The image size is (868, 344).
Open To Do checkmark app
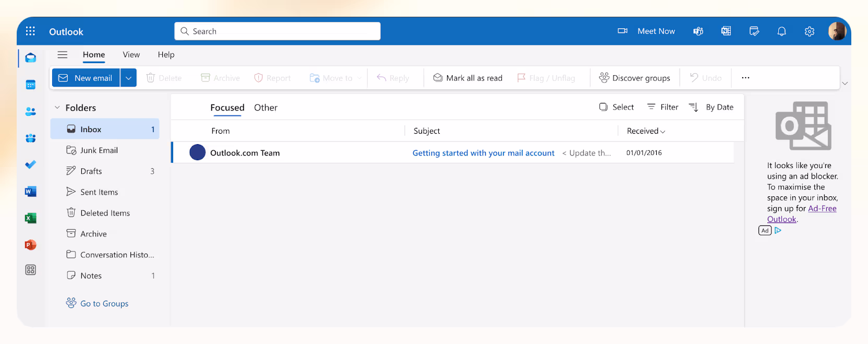tap(31, 164)
